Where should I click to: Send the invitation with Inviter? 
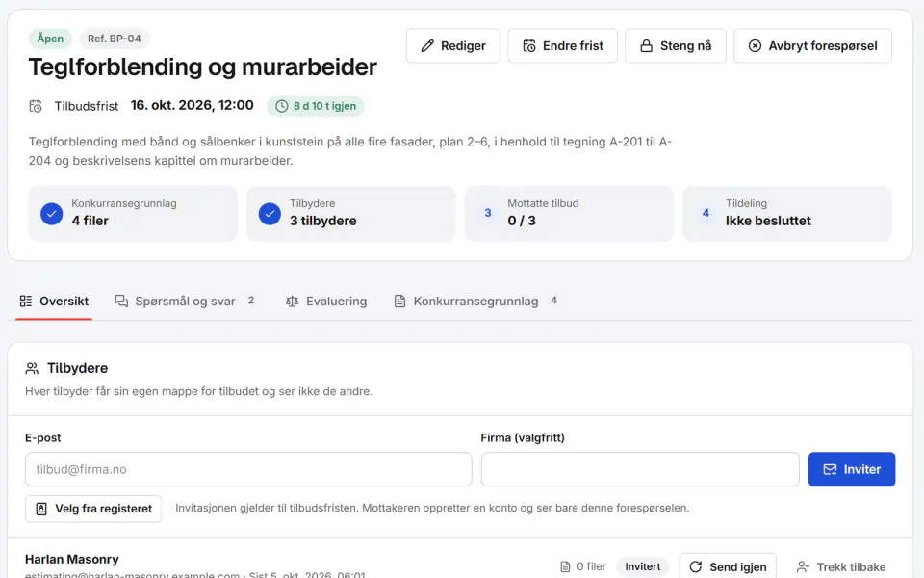(852, 469)
